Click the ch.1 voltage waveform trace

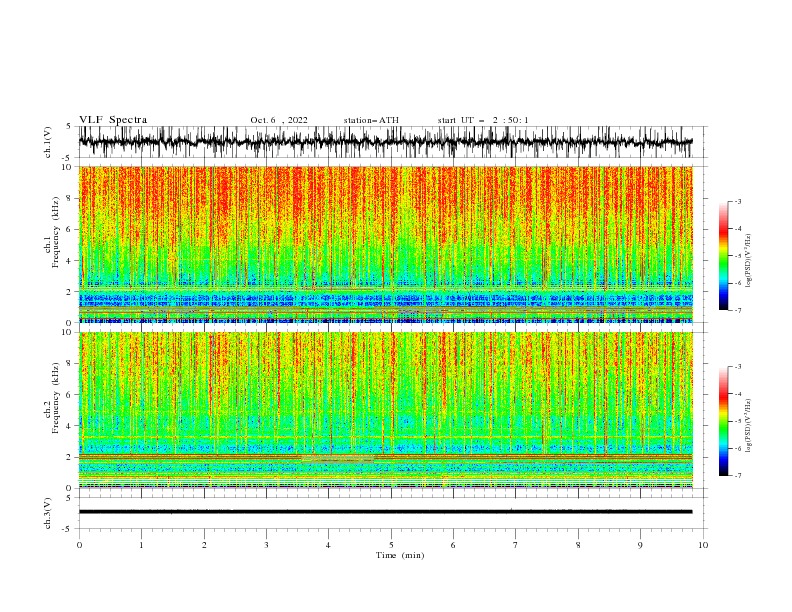[x=385, y=142]
